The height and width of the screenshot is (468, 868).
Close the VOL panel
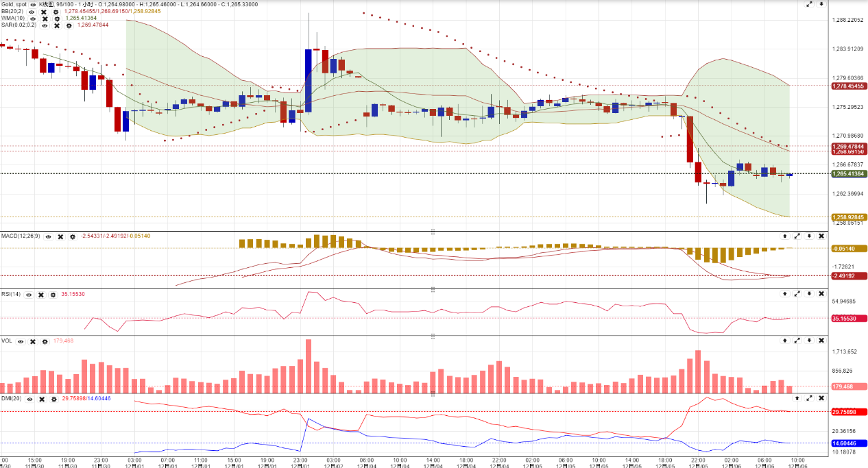click(x=821, y=340)
